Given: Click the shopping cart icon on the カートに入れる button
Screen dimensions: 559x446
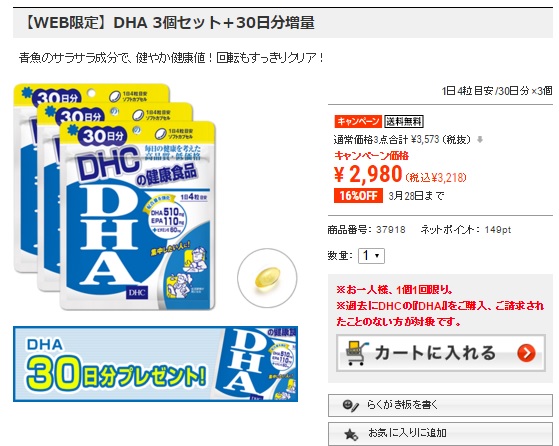Looking at the screenshot, I should 357,353.
